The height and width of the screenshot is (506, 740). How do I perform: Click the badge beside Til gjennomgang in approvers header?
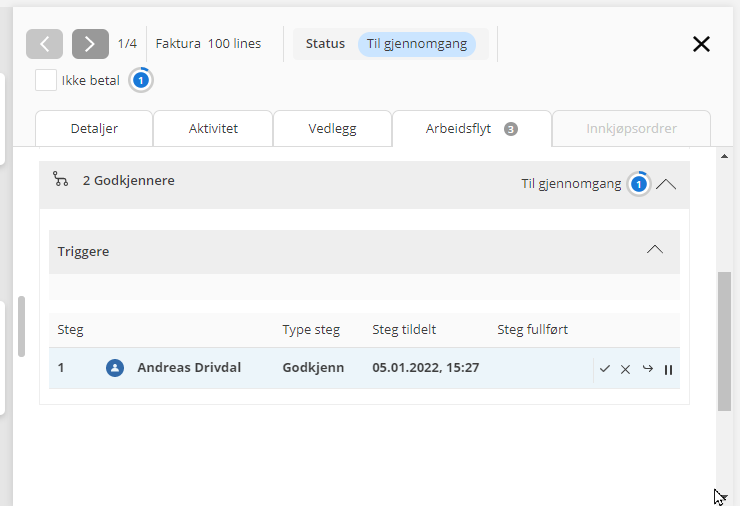[638, 184]
